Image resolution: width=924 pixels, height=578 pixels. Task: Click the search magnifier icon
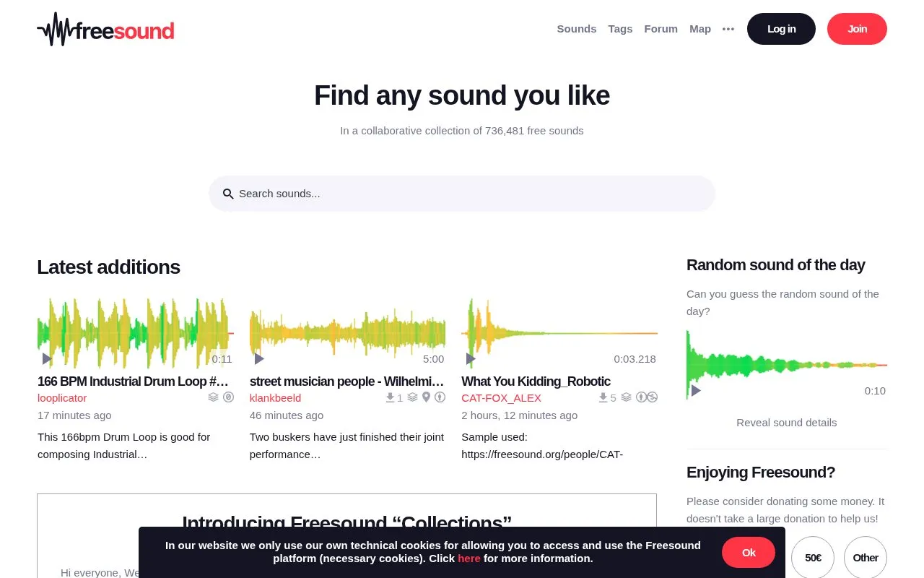point(228,194)
